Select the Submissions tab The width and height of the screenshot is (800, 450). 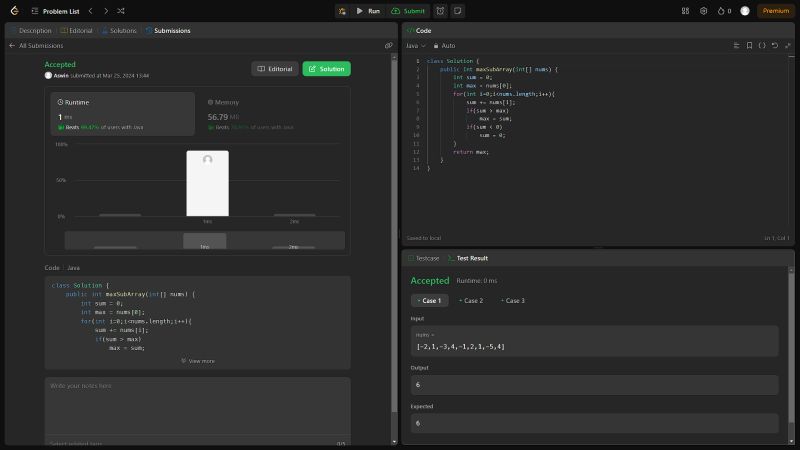168,31
